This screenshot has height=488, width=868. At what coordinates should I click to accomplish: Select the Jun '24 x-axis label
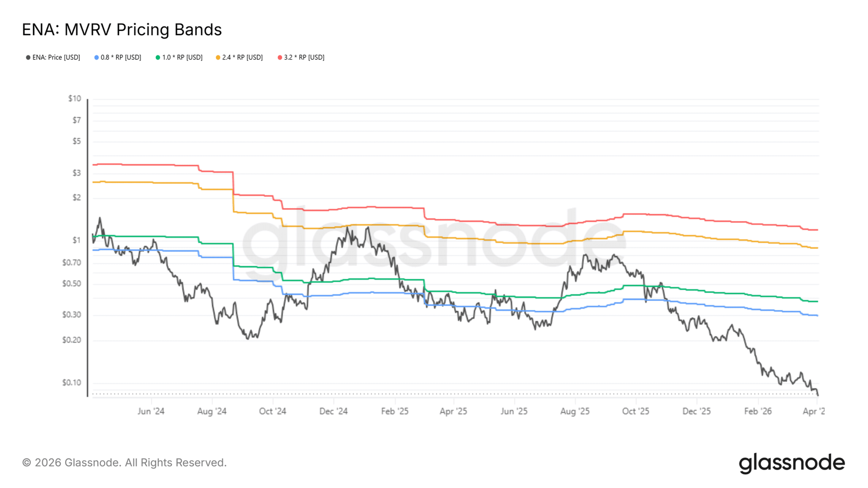tap(151, 412)
